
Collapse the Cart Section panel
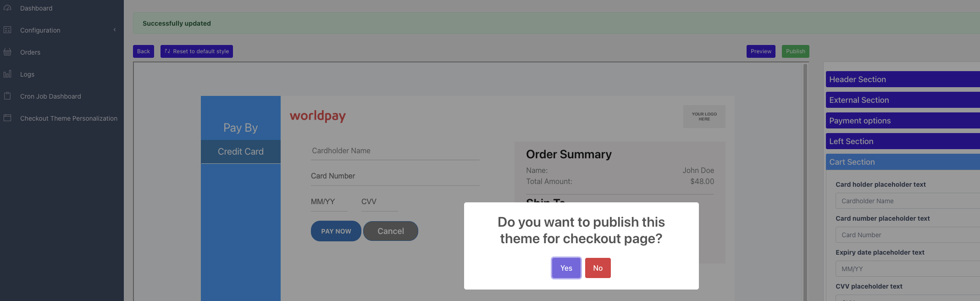click(x=902, y=162)
